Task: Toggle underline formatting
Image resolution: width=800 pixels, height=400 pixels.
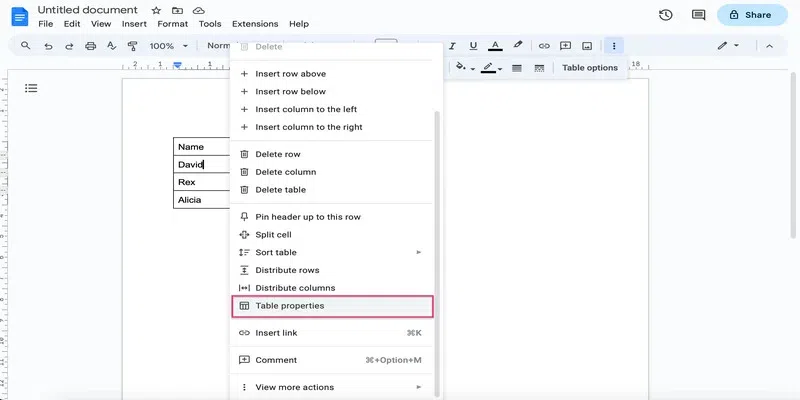Action: [473, 46]
